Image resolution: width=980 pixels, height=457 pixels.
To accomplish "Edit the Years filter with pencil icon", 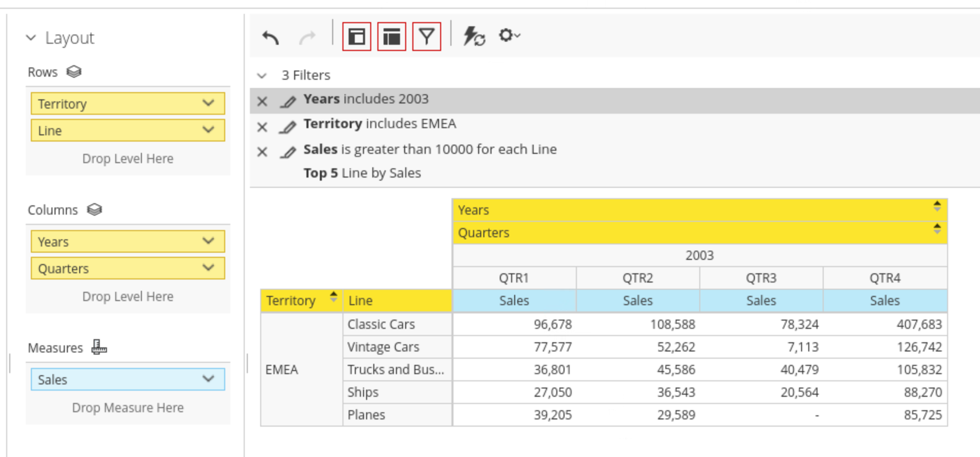I will click(x=288, y=101).
